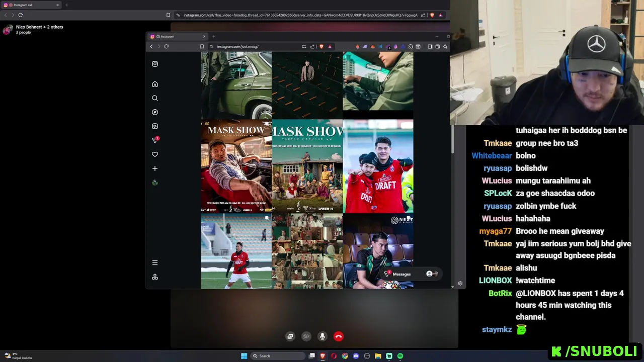This screenshot has width=644, height=362.
Task: Open Google Chrome from the taskbar
Action: (345, 356)
